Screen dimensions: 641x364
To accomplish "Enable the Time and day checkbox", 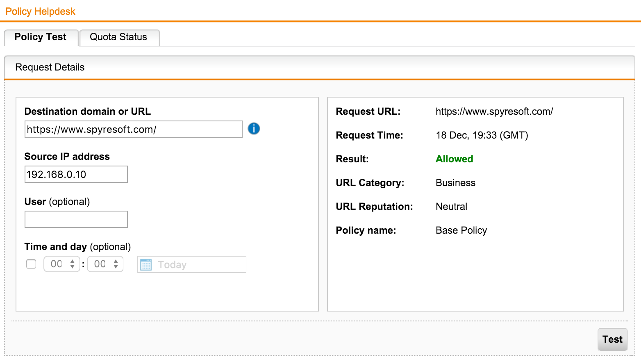I will [31, 264].
